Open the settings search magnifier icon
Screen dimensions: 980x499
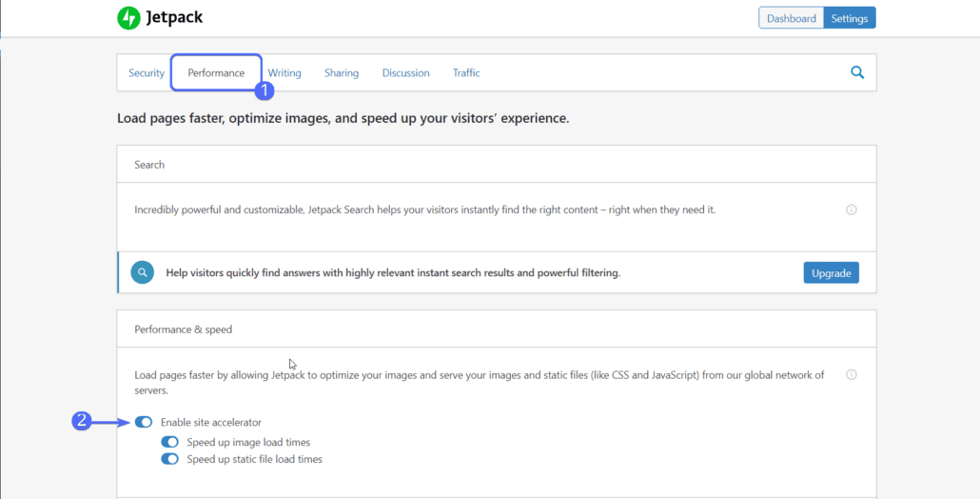(857, 72)
